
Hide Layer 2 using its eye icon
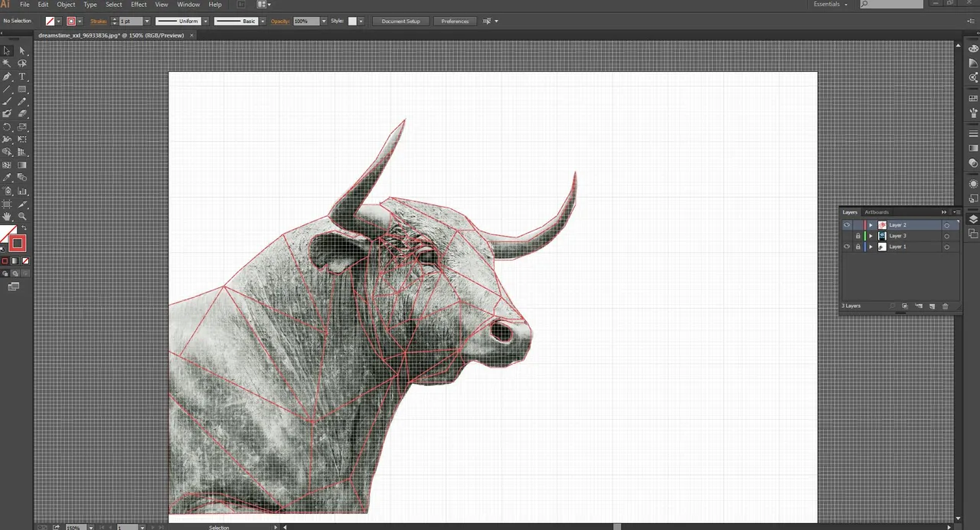click(847, 225)
